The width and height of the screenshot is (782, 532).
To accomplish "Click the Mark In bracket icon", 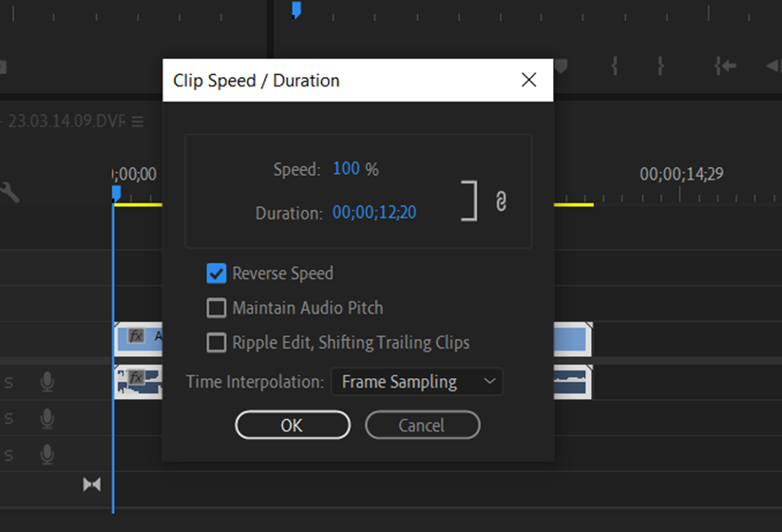I will pos(616,66).
